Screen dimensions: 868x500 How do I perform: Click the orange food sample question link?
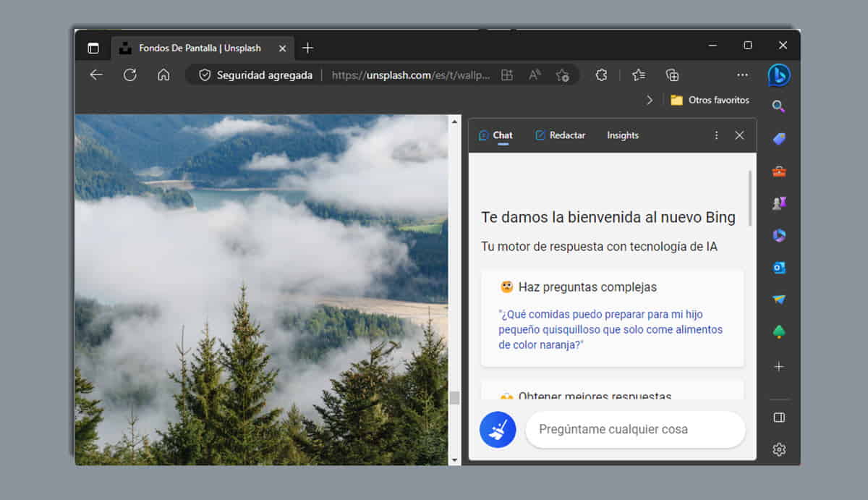[x=610, y=330]
